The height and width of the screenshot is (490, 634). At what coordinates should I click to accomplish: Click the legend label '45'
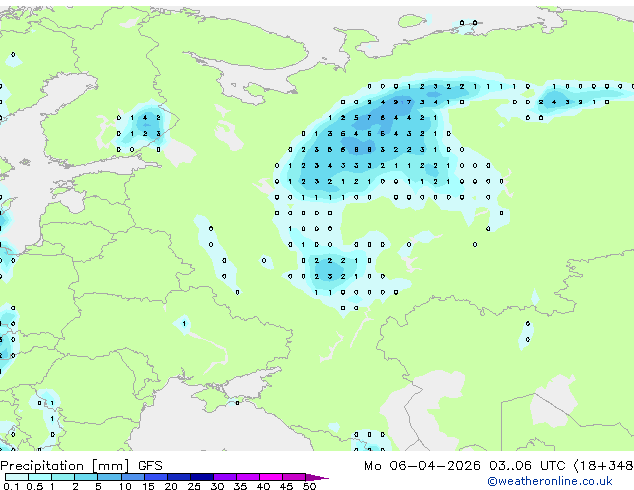coord(286,486)
